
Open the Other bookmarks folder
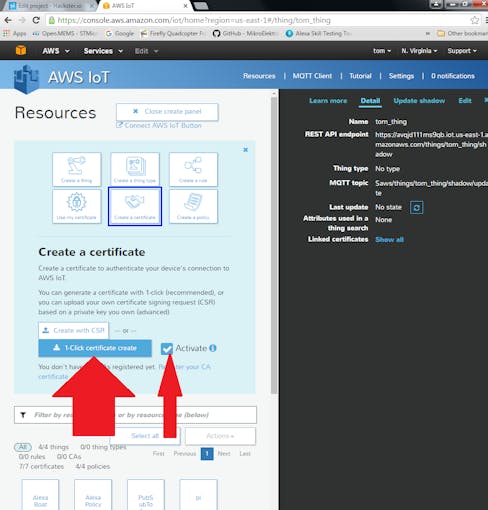coord(462,34)
